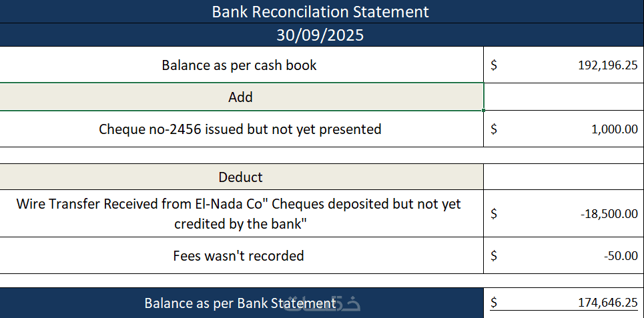The width and height of the screenshot is (644, 318).
Task: Click the fill handle of the Add cell
Action: (484, 111)
